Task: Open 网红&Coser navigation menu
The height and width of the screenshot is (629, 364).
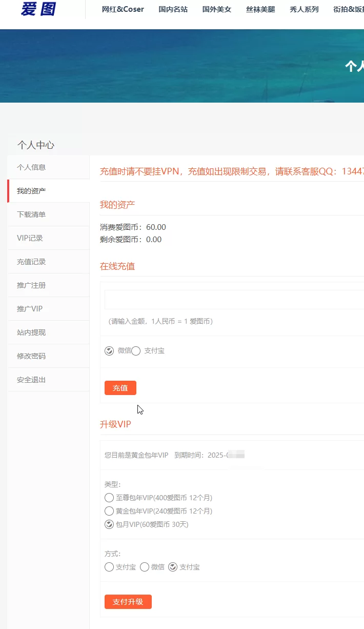Action: pyautogui.click(x=123, y=9)
